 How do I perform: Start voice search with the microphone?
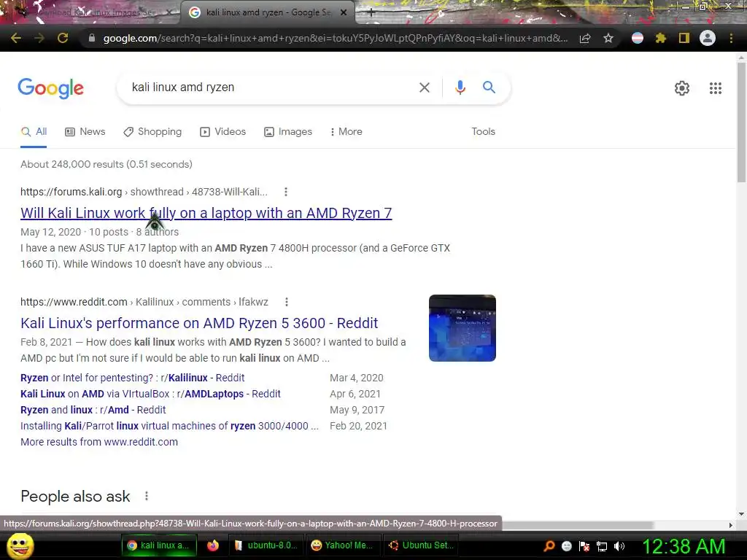(x=460, y=87)
